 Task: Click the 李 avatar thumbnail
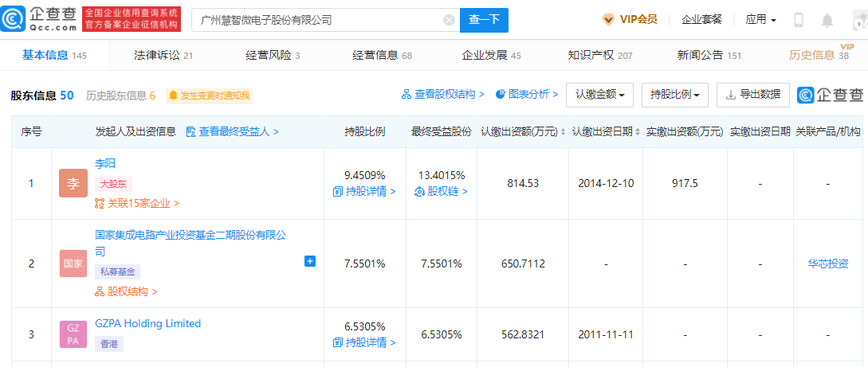pos(73,183)
